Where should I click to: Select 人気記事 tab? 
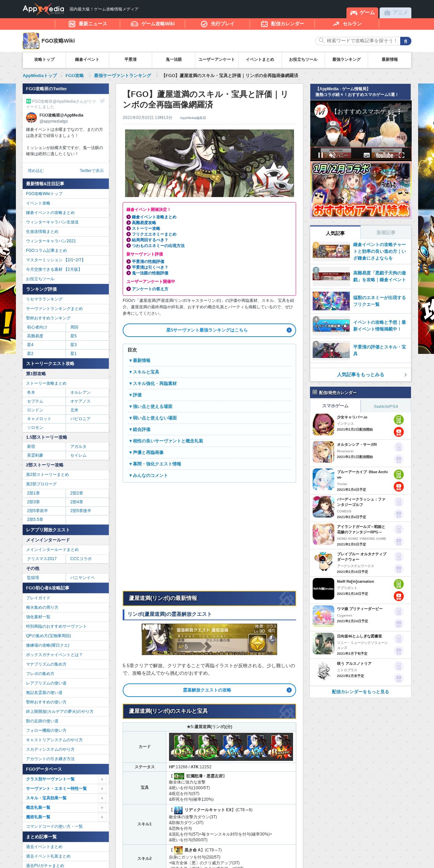tap(335, 233)
